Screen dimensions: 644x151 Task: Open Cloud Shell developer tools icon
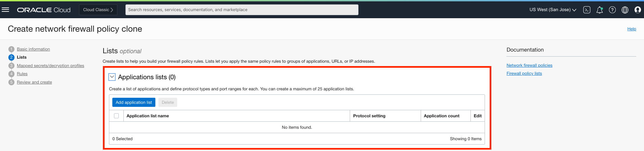click(x=587, y=10)
